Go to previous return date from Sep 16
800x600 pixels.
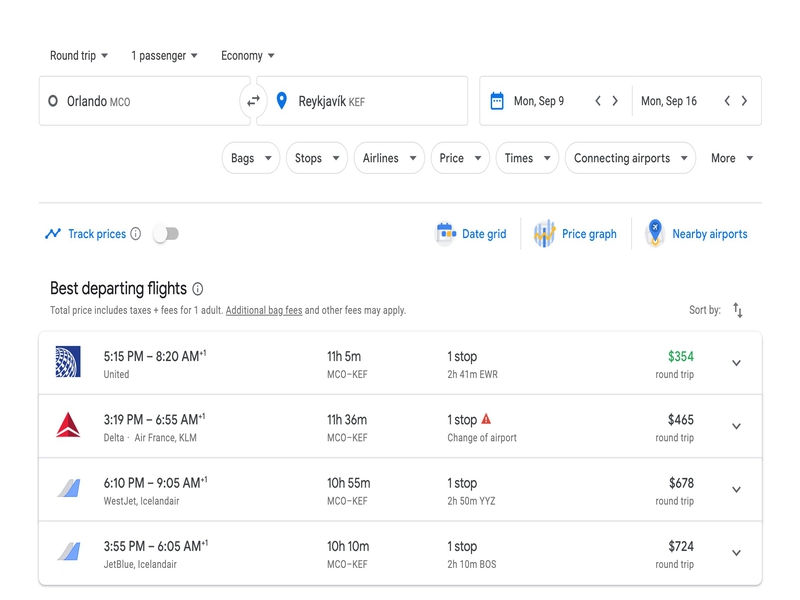coord(727,101)
